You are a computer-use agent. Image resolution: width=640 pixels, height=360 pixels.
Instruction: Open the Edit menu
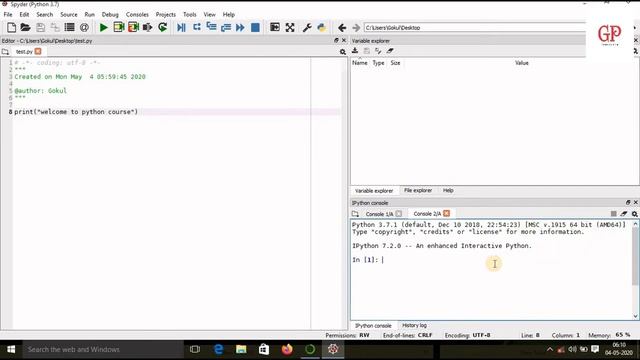pyautogui.click(x=24, y=14)
